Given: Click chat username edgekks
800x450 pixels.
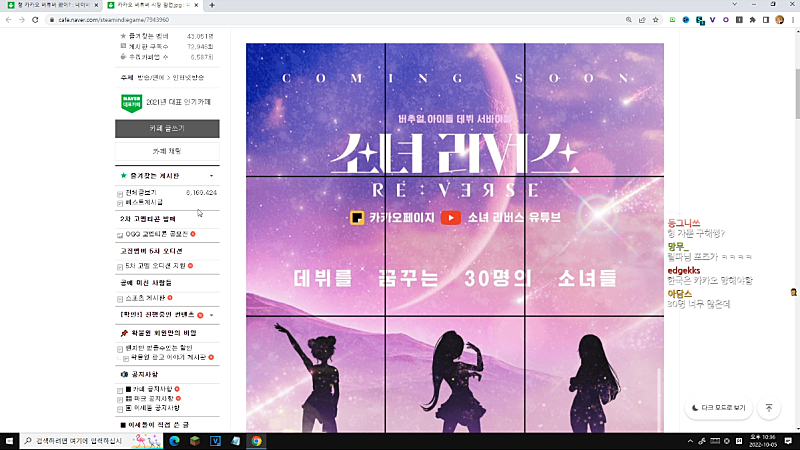Looking at the screenshot, I should point(684,271).
